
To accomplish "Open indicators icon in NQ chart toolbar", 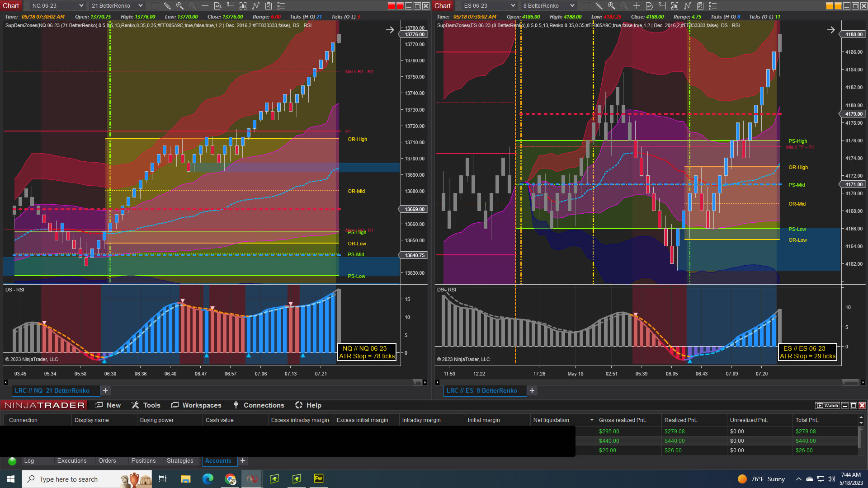I will coord(256,6).
